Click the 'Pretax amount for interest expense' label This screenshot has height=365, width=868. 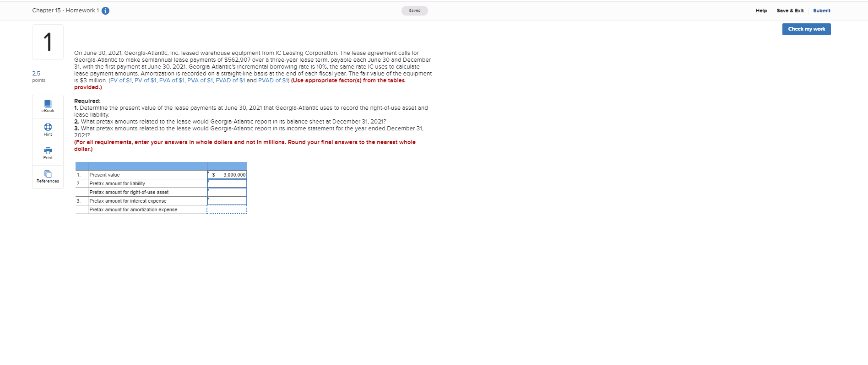click(128, 201)
